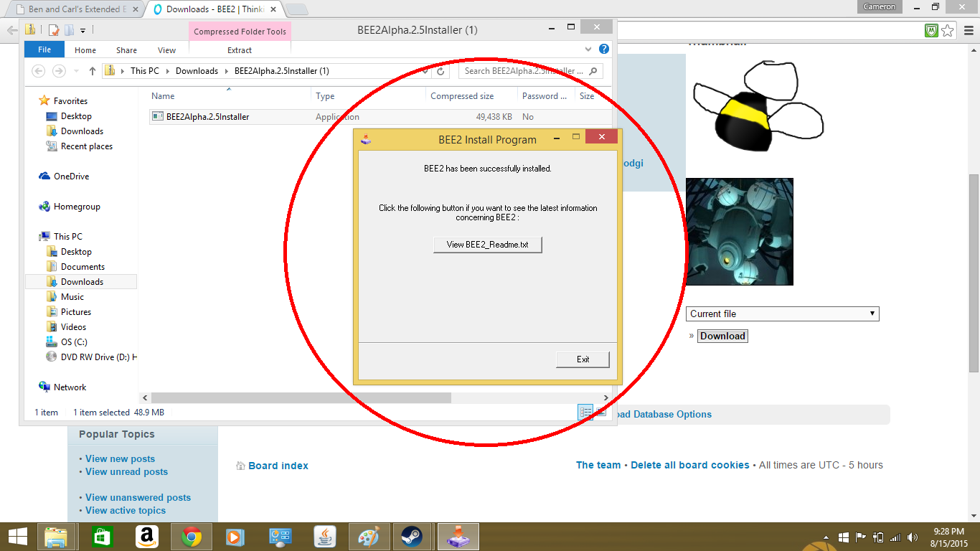Launch the Windows Store taskbar icon
This screenshot has width=980, height=551.
[x=101, y=537]
